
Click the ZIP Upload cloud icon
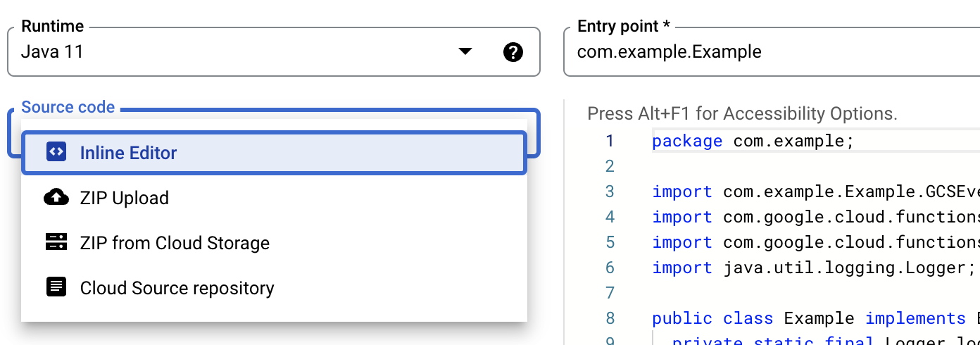coord(56,198)
